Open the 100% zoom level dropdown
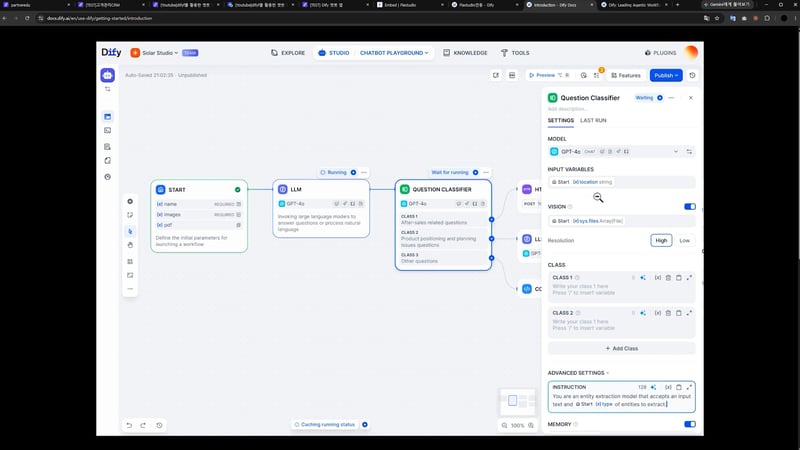Screen dimensions: 800x450 coord(518,425)
